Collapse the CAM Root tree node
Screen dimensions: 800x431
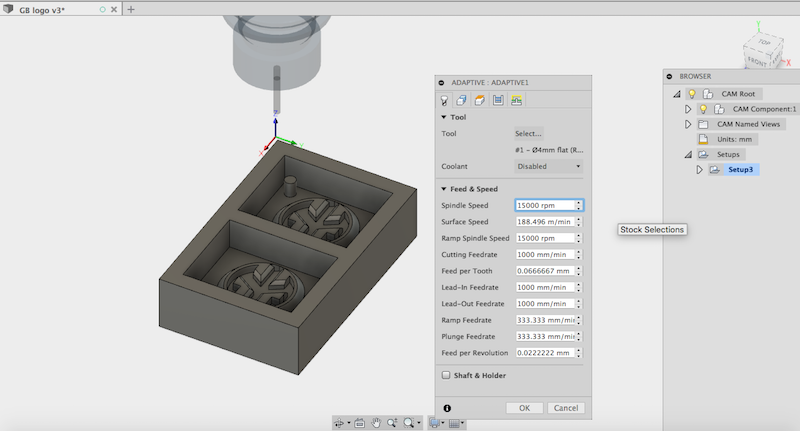point(677,94)
